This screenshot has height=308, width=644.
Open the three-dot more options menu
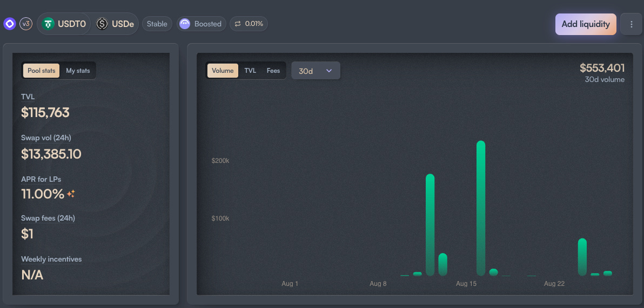click(631, 24)
